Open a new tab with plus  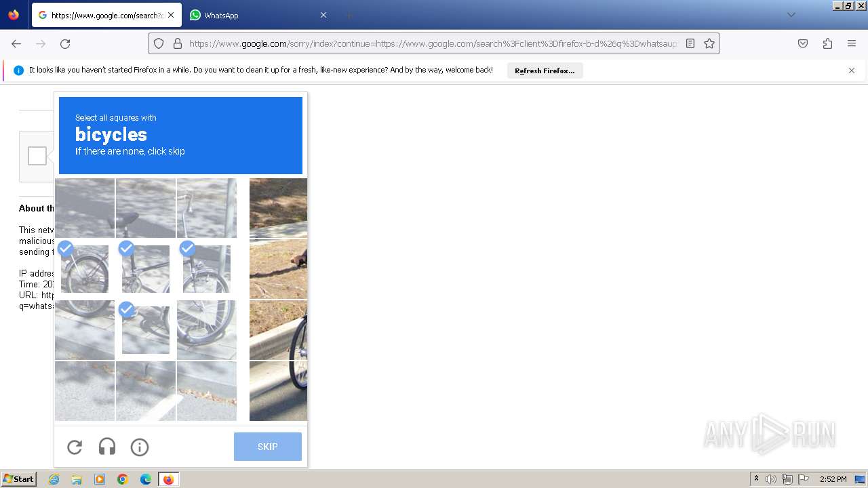pos(349,15)
